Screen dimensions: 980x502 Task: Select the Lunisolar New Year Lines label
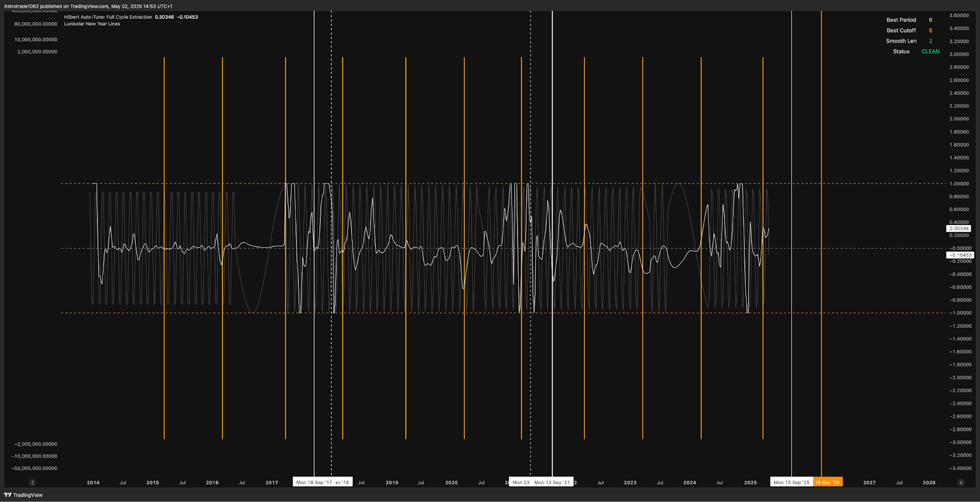pyautogui.click(x=92, y=24)
